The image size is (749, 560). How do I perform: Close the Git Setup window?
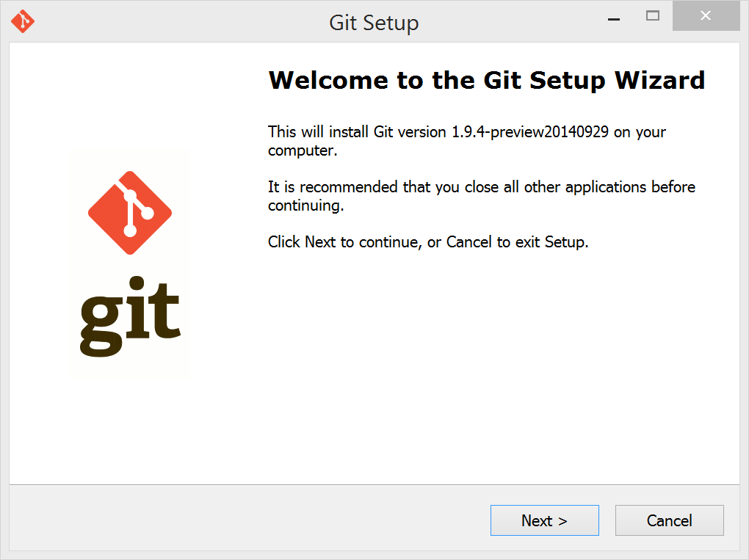point(706,15)
